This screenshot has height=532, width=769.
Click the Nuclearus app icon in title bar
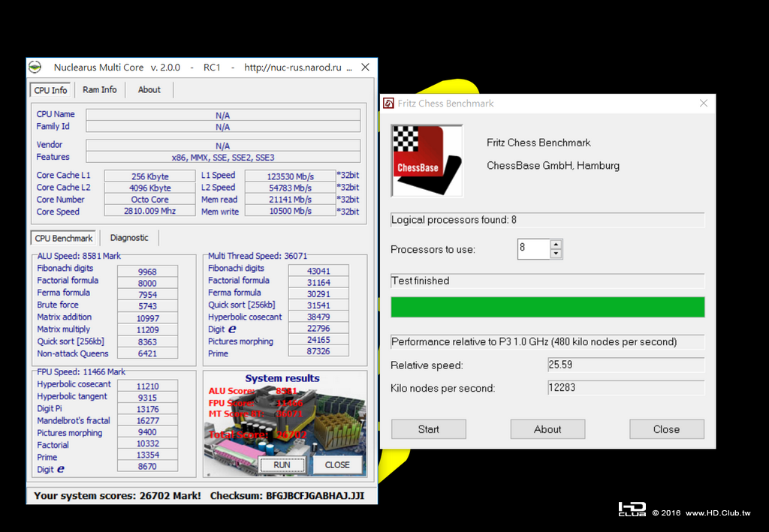pos(35,67)
